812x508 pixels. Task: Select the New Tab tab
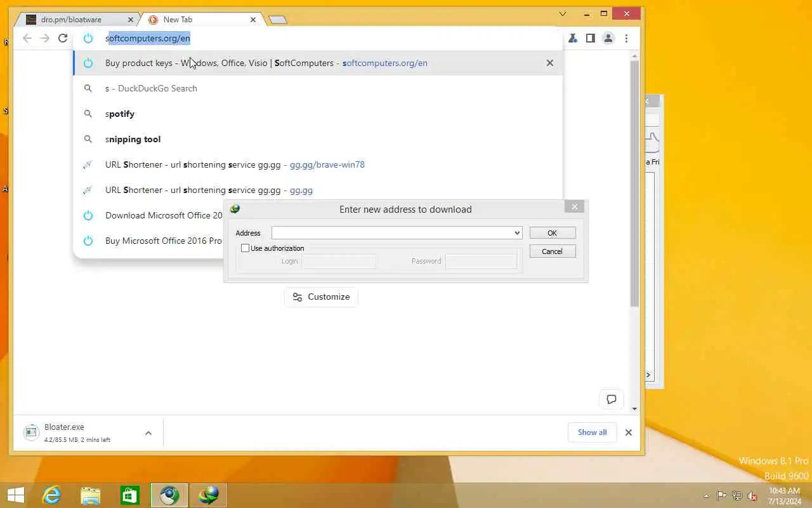click(x=200, y=20)
